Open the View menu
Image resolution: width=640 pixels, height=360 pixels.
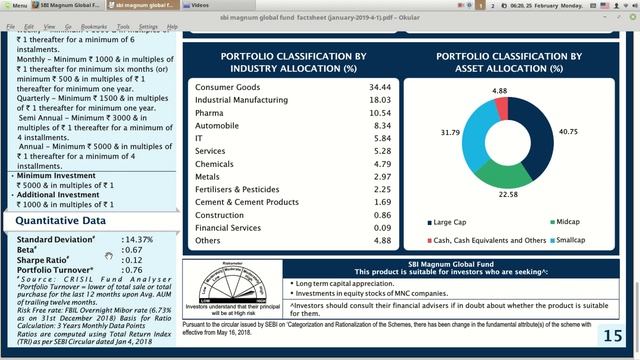pos(49,27)
